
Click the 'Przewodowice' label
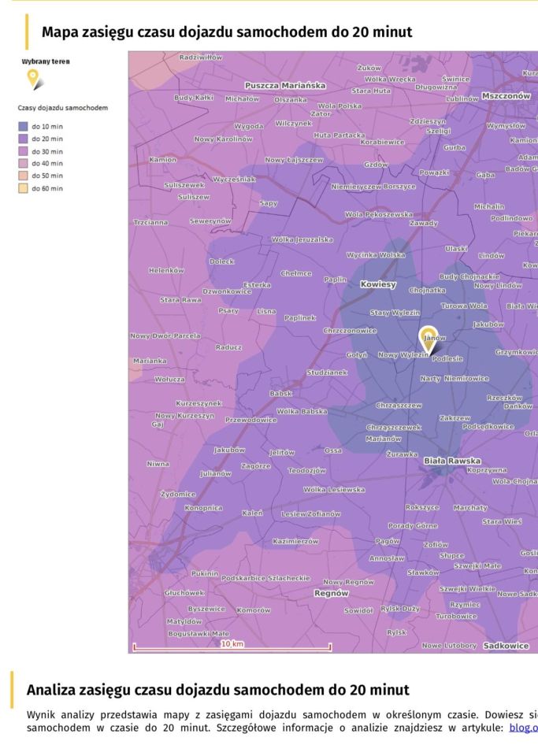click(251, 420)
